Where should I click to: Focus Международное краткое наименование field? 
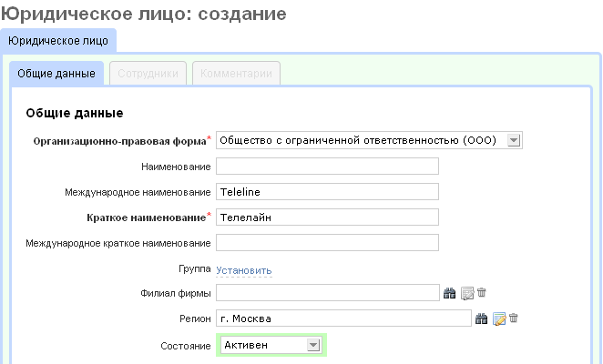coord(327,243)
